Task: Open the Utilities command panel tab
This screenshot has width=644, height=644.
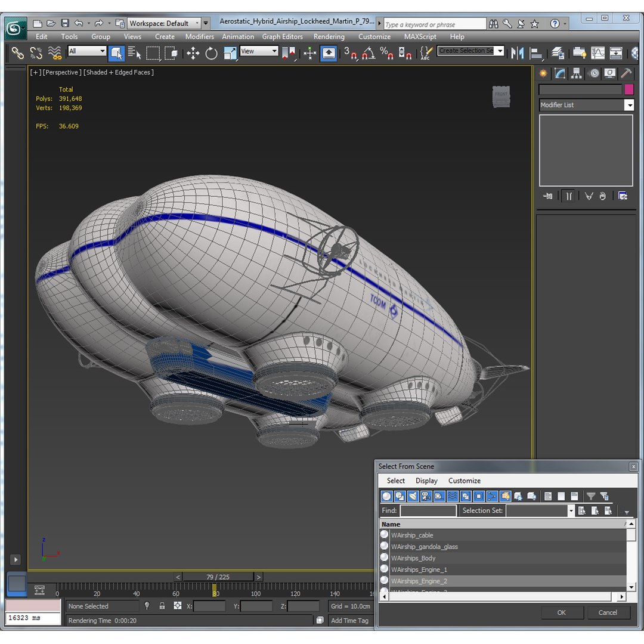Action: (626, 73)
